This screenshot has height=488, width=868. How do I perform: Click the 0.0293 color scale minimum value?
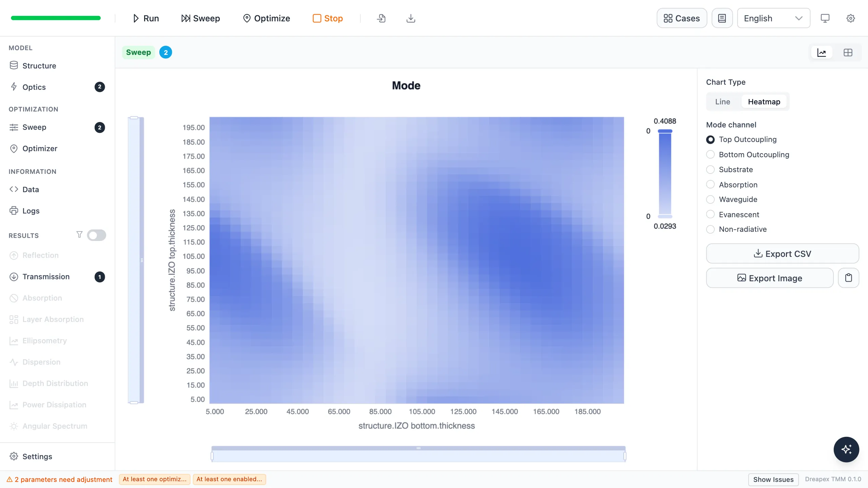(665, 226)
